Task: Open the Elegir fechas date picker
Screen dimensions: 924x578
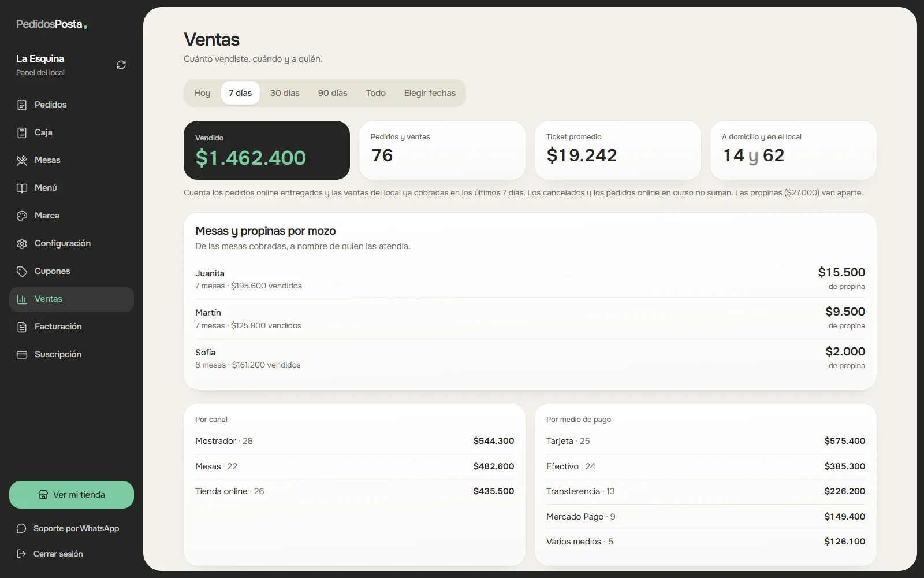Action: point(430,93)
